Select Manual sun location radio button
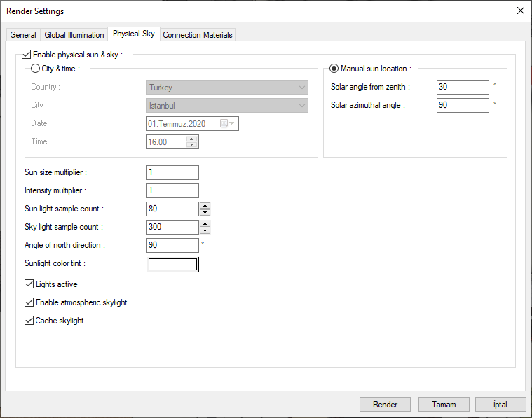532x418 pixels. [x=334, y=69]
